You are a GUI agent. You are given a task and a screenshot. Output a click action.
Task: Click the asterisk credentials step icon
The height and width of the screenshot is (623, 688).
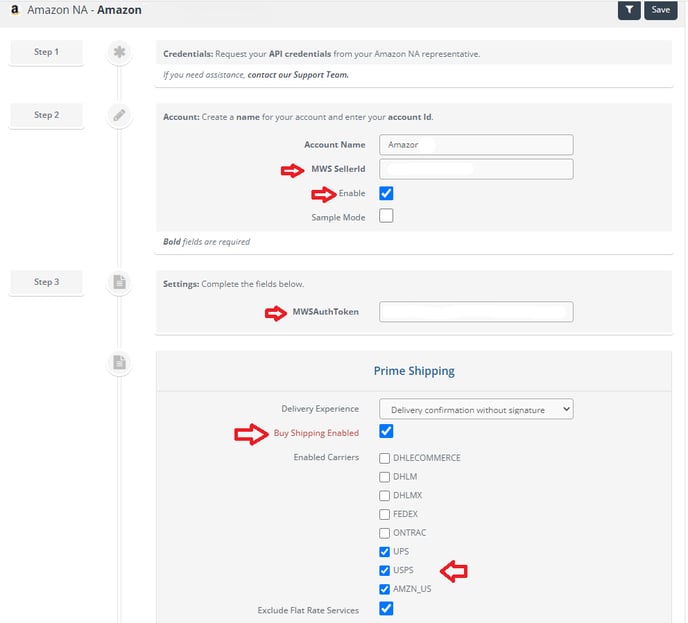[x=119, y=52]
